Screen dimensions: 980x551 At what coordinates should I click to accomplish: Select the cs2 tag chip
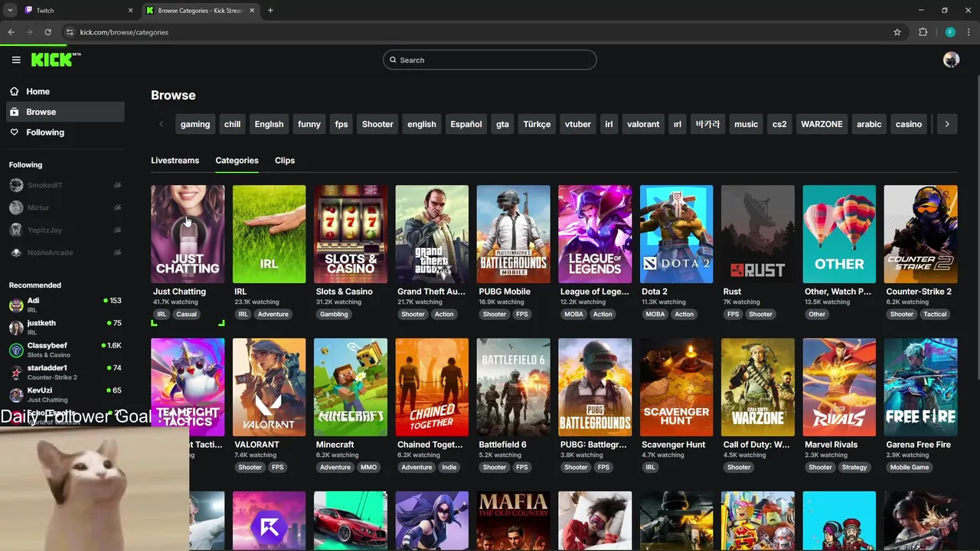click(779, 124)
